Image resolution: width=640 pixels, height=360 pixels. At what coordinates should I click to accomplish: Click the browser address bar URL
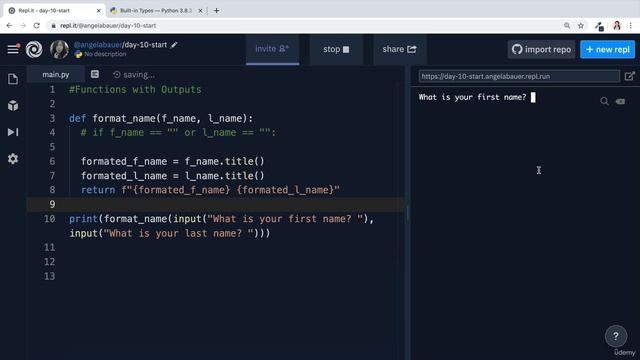click(x=108, y=26)
